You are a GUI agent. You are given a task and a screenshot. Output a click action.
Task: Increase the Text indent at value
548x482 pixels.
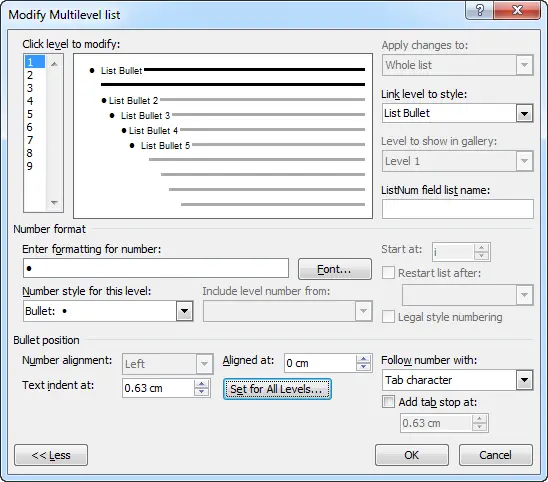tap(201, 384)
